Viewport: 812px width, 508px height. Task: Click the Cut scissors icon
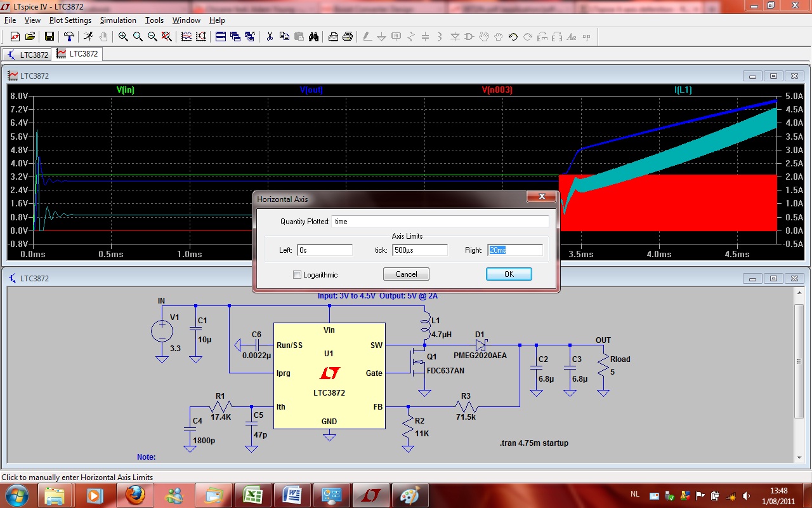coord(270,37)
